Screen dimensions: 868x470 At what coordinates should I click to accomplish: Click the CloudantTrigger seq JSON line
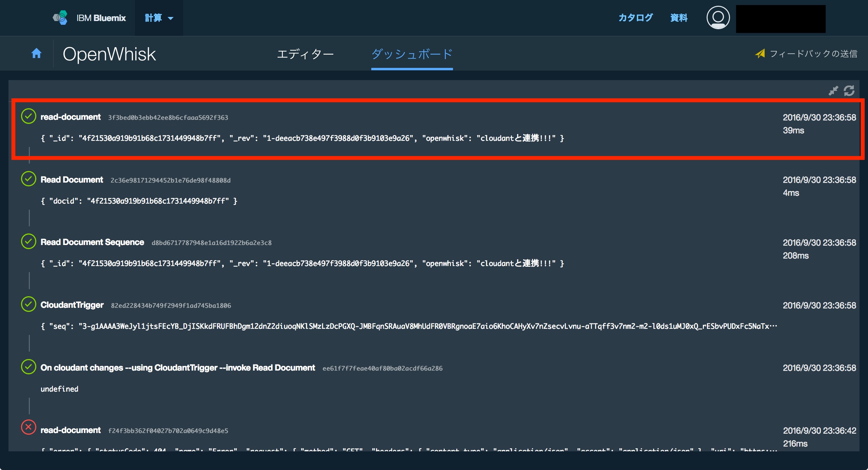(409, 326)
